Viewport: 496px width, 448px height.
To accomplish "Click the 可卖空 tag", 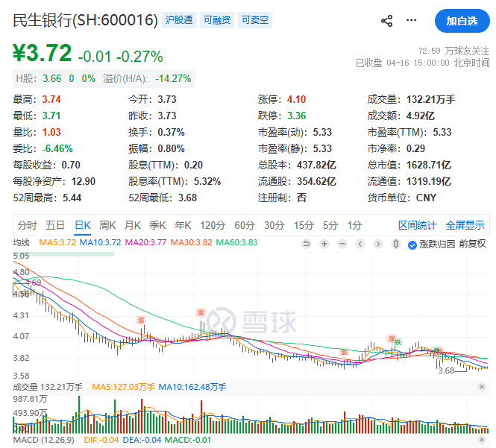I will pos(255,20).
